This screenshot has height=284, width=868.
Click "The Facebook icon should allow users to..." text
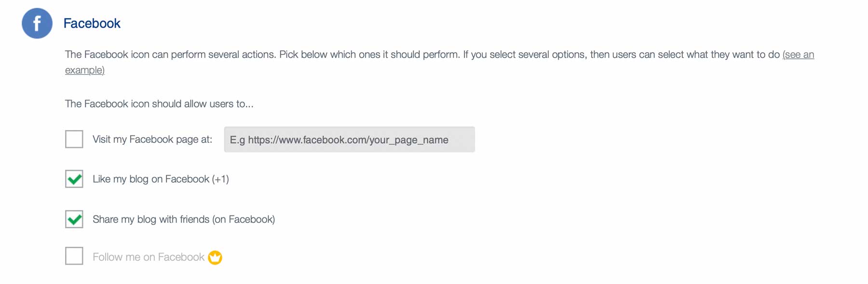(x=159, y=104)
